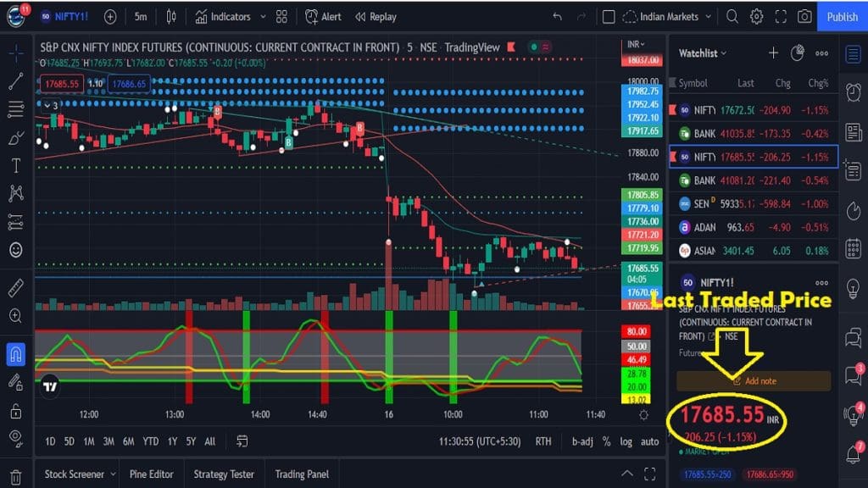Enter fullscreen mode
The width and height of the screenshot is (868, 488).
click(781, 17)
